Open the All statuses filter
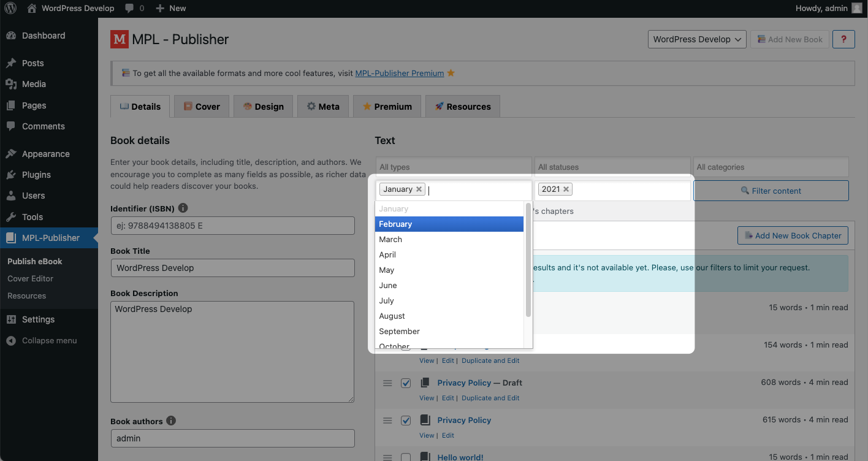Screen dimensions: 868x461 click(x=612, y=167)
